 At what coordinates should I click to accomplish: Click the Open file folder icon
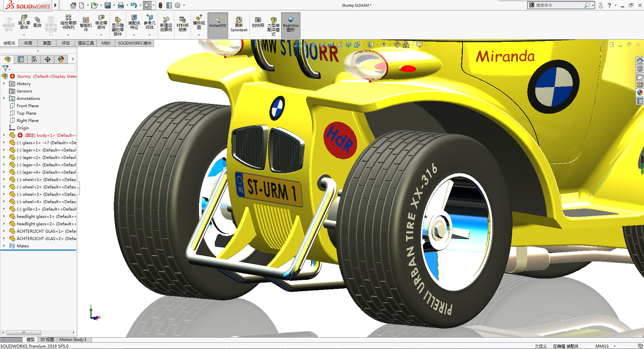(94, 5)
